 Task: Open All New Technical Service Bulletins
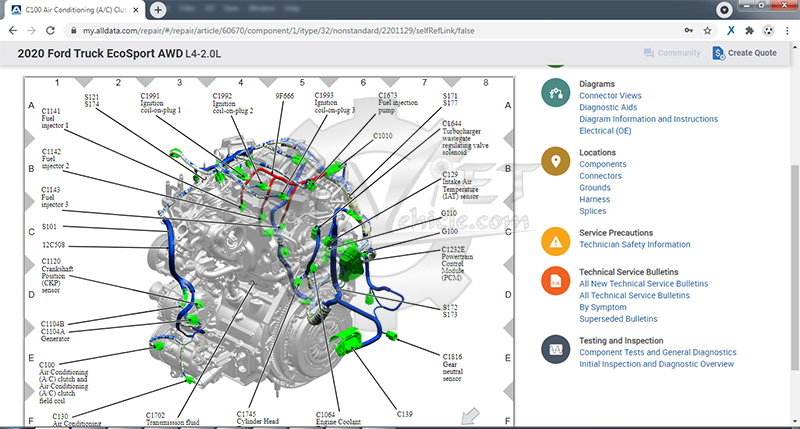pos(643,284)
